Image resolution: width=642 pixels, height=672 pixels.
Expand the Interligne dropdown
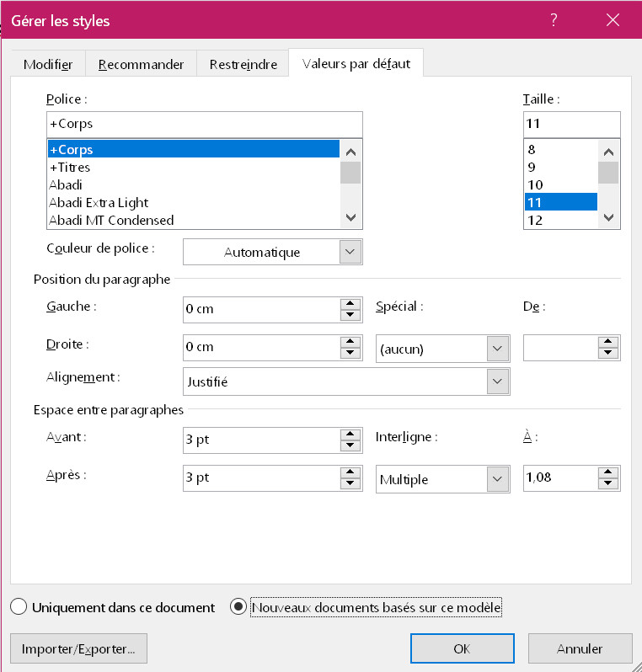498,480
